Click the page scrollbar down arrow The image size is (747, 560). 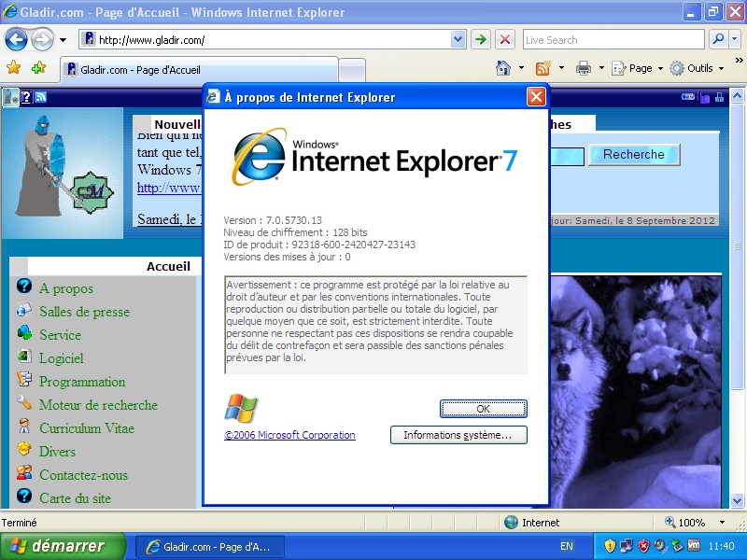(737, 500)
